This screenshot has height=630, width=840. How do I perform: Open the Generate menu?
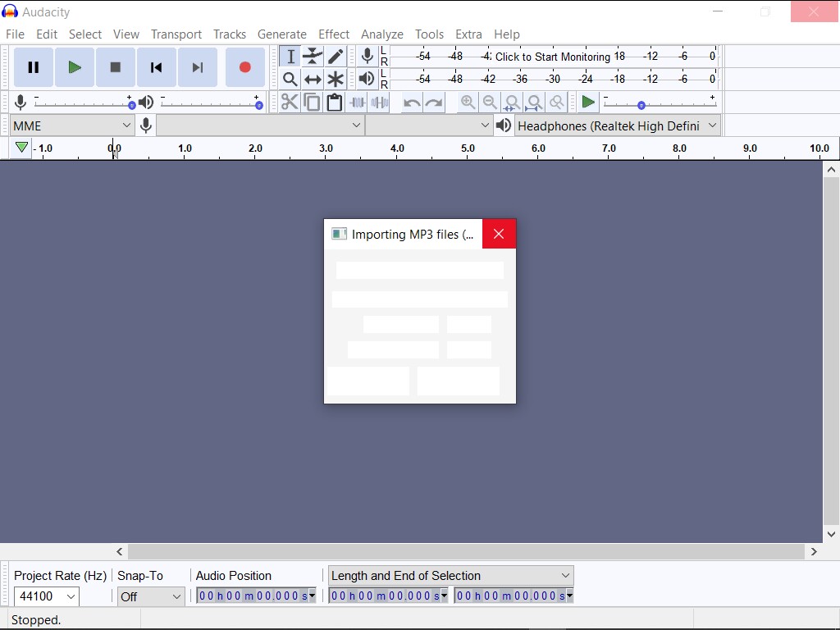tap(282, 34)
